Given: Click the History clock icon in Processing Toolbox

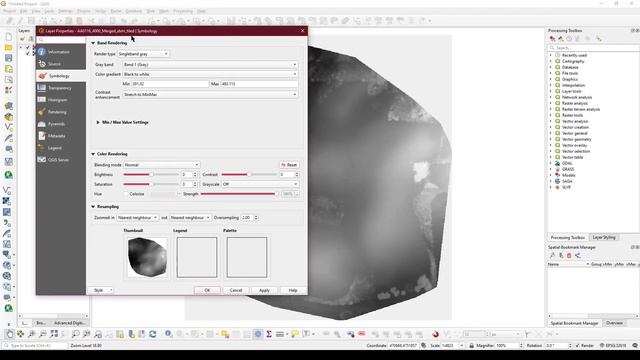Looking at the screenshot, I should 569,39.
